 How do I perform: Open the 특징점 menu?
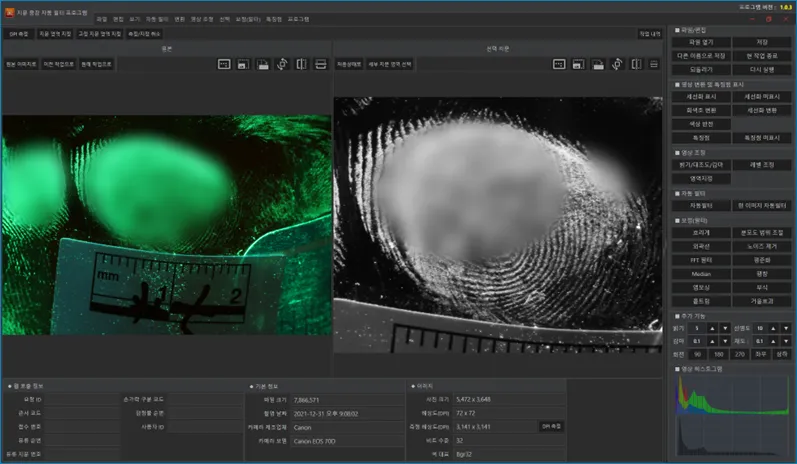(x=274, y=19)
